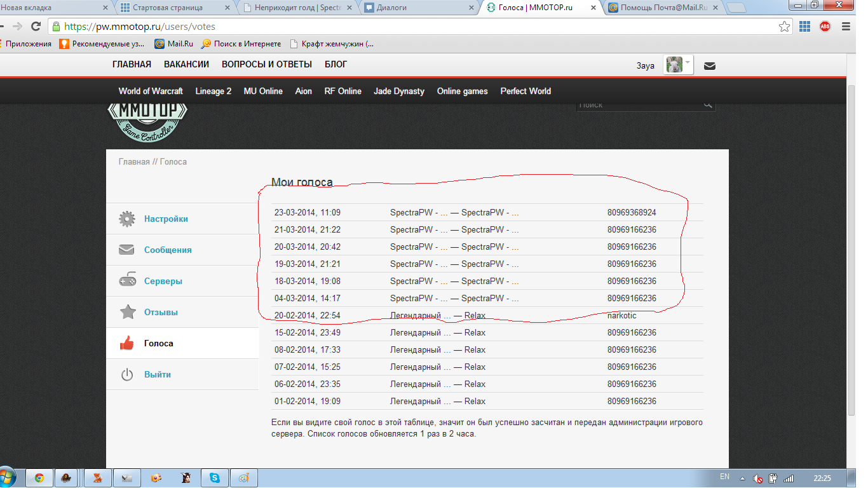Open the Chrome hamburger menu
868x488 pixels.
[846, 27]
